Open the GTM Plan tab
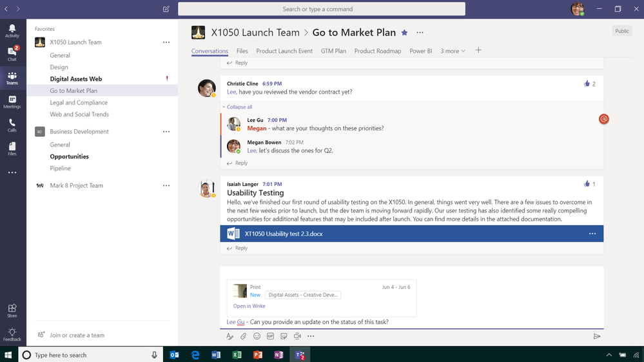 tap(333, 51)
